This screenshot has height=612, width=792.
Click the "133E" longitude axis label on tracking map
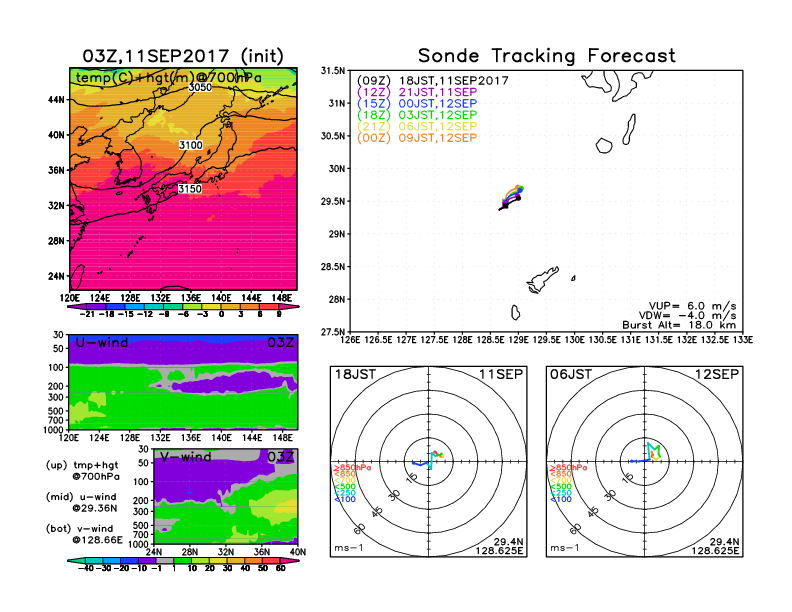coord(742,340)
